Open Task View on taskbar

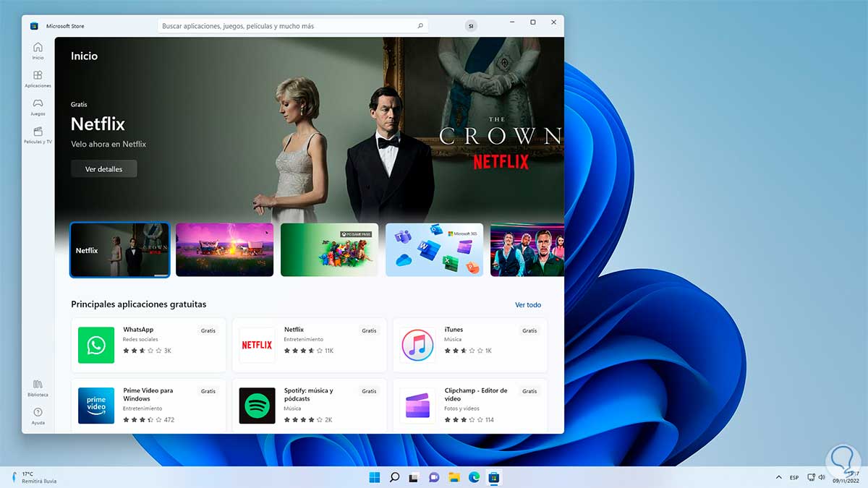pyautogui.click(x=414, y=477)
